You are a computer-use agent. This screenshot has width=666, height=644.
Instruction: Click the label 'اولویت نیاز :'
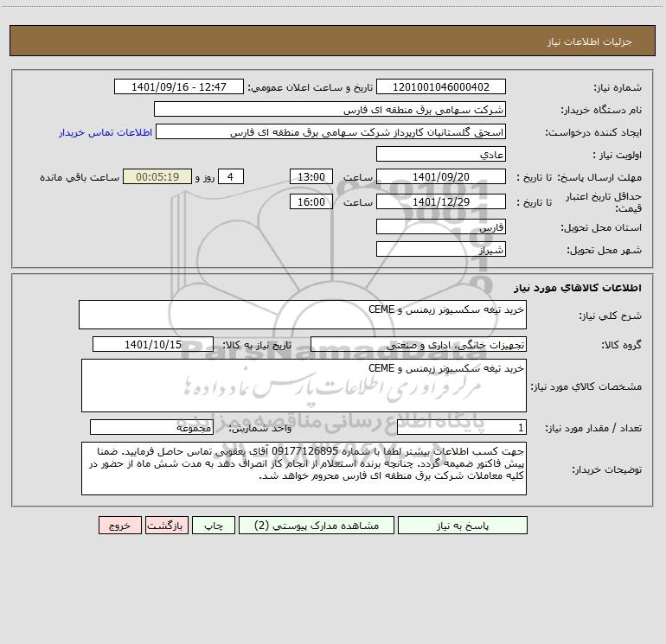pos(618,155)
